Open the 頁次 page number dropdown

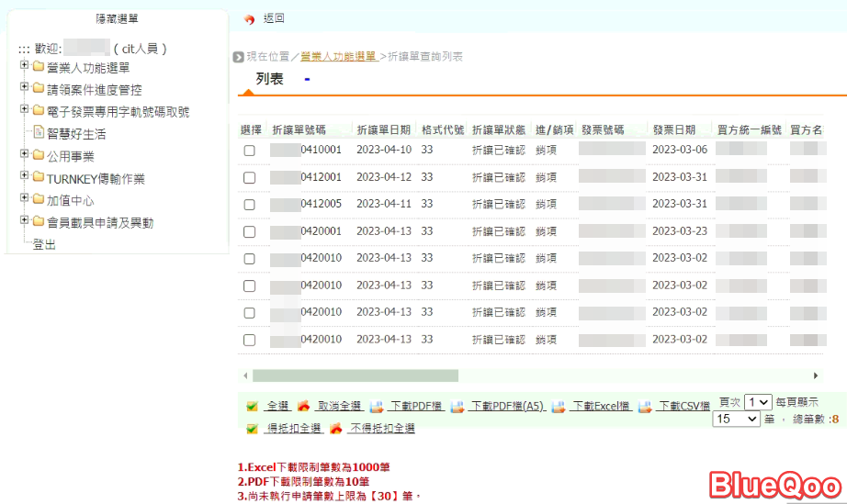(758, 402)
